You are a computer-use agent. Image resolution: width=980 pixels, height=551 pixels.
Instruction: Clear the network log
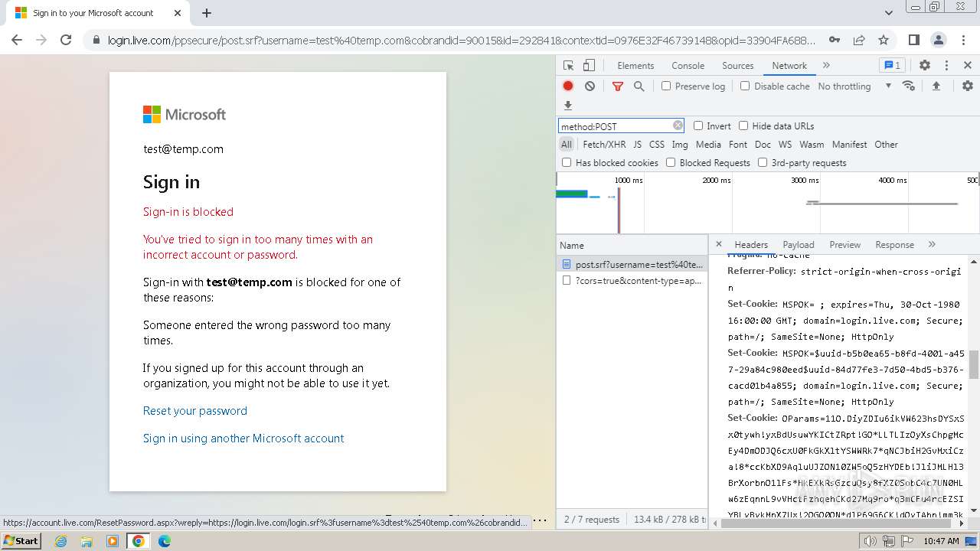click(x=590, y=86)
